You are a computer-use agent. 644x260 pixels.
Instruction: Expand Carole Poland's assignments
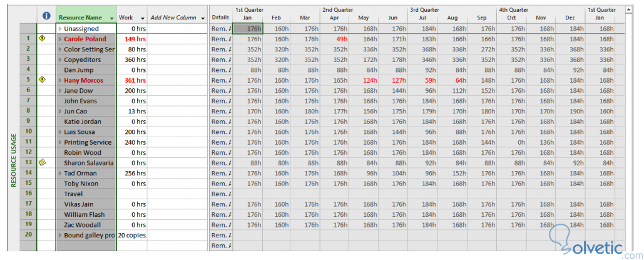[60, 39]
